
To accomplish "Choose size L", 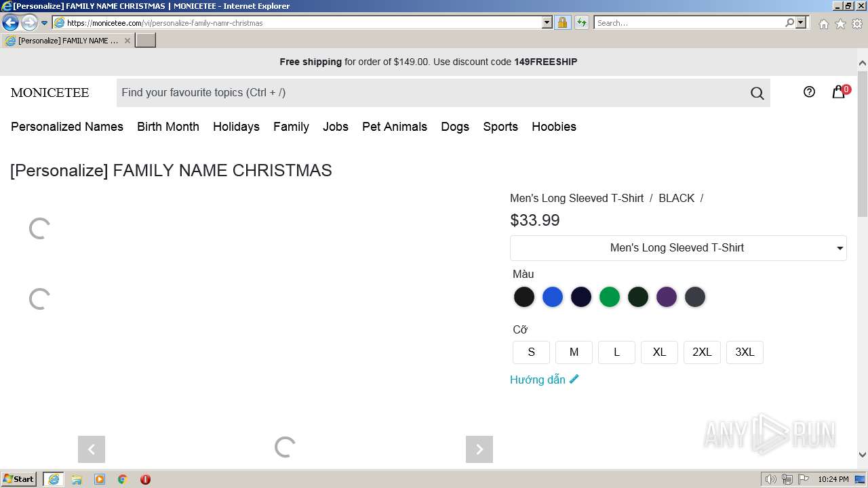I will pos(616,352).
